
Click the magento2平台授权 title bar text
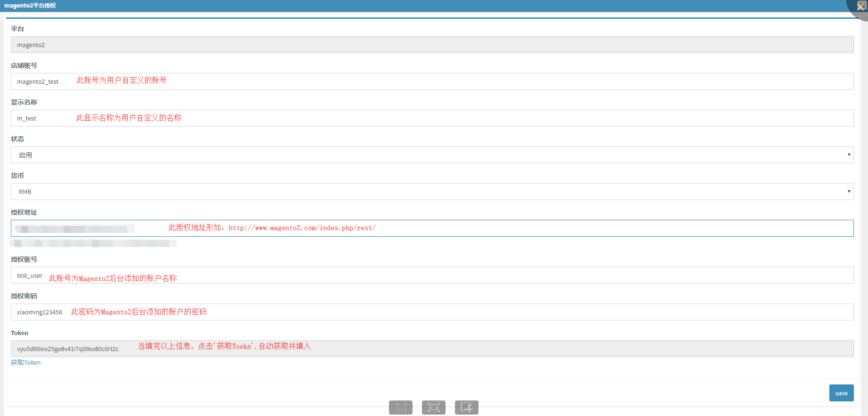click(x=30, y=6)
